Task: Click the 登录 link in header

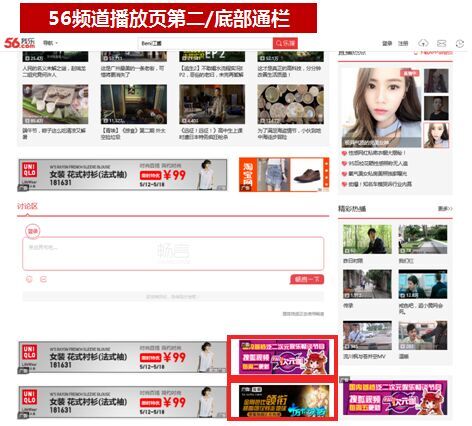Action: point(387,43)
